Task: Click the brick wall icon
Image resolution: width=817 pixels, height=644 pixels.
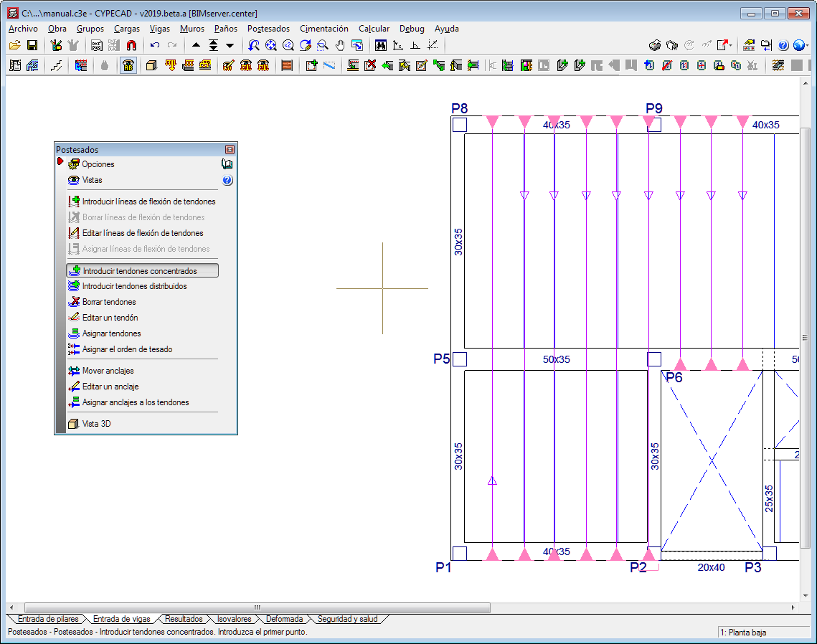Action: click(287, 66)
